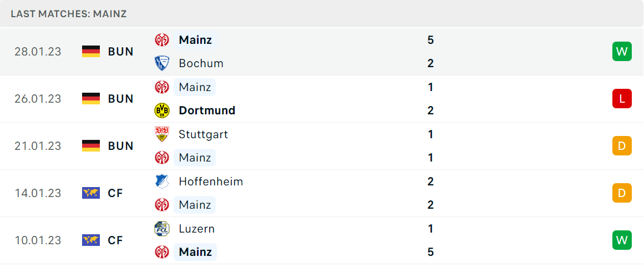Click the 28.01.23 match date
Viewport: 644px width, 267px height.
pos(38,52)
